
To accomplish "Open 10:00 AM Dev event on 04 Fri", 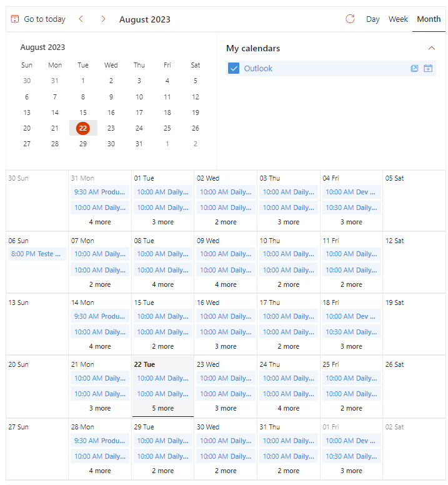I will coord(351,192).
